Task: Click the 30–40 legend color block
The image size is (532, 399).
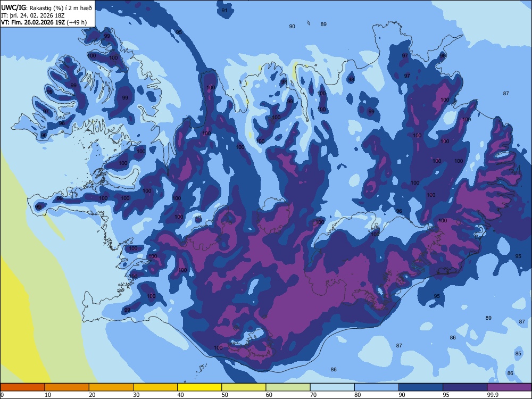Action: (155, 387)
